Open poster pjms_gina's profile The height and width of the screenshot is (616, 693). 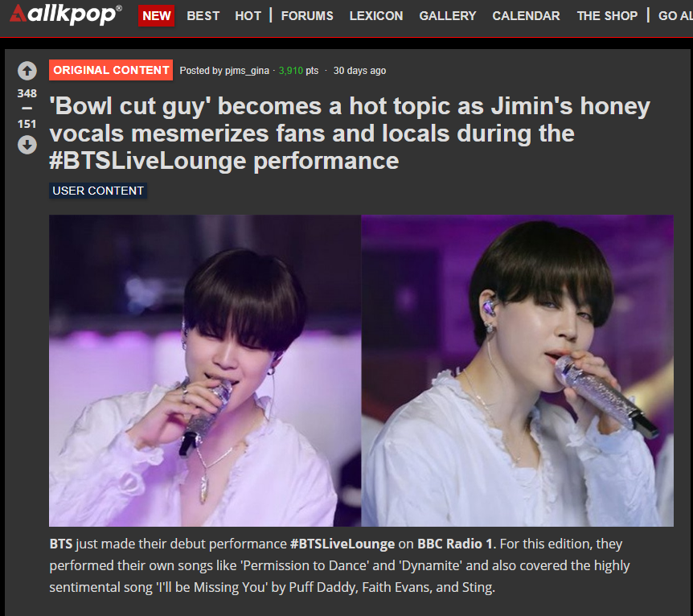click(x=247, y=71)
